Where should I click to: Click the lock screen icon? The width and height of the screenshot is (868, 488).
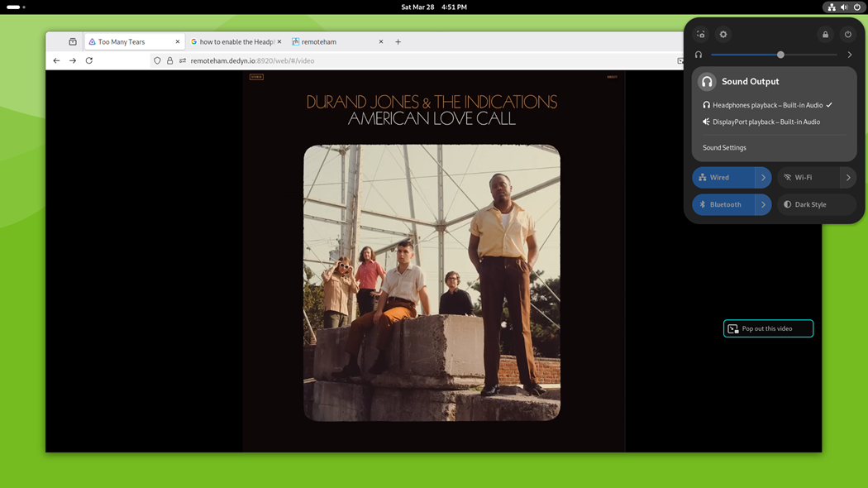click(825, 34)
